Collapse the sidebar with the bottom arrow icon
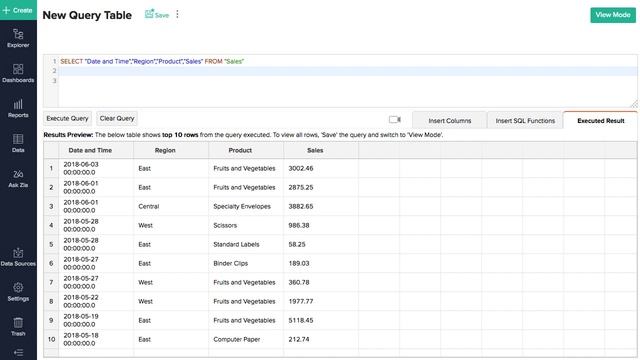 [x=18, y=352]
